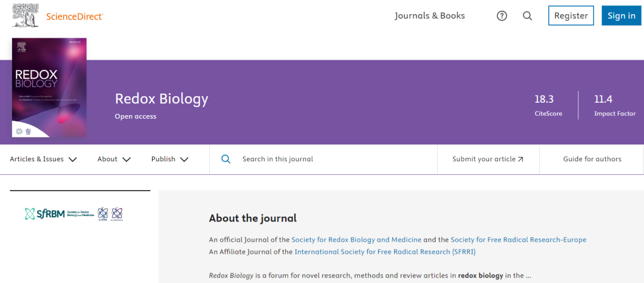Open Journals & Books menu item
The image size is (644, 283).
point(429,16)
